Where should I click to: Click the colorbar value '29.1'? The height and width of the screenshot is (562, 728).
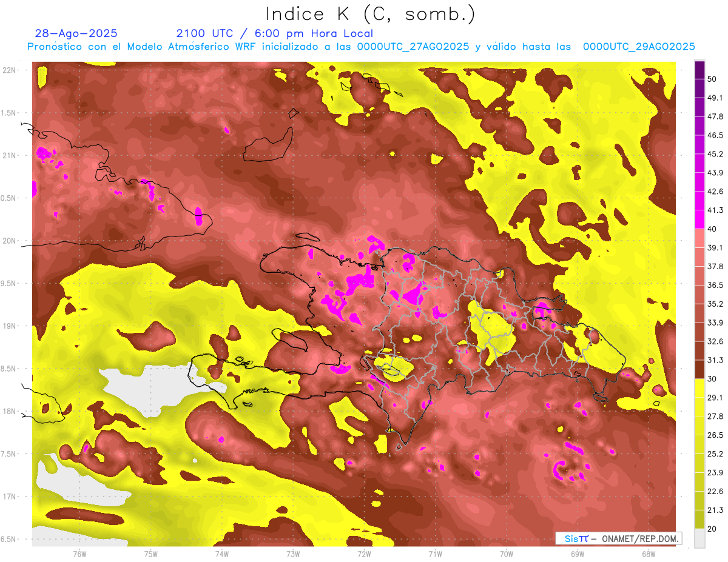tap(715, 397)
